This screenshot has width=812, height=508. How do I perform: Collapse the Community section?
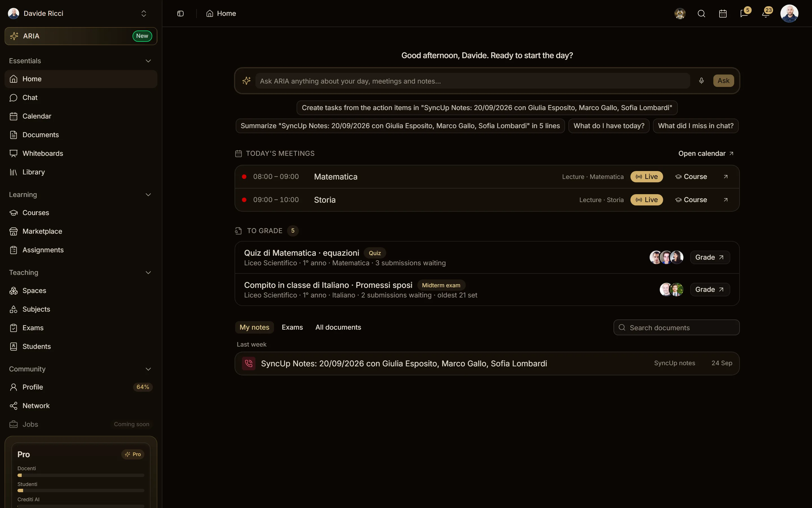coord(148,369)
